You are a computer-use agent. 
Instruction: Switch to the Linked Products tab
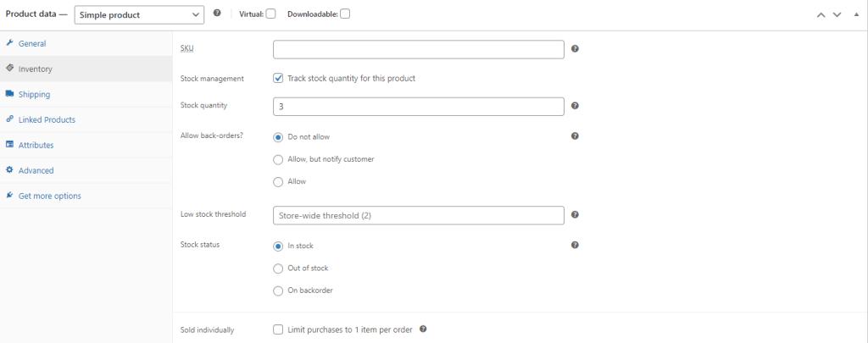pyautogui.click(x=47, y=119)
